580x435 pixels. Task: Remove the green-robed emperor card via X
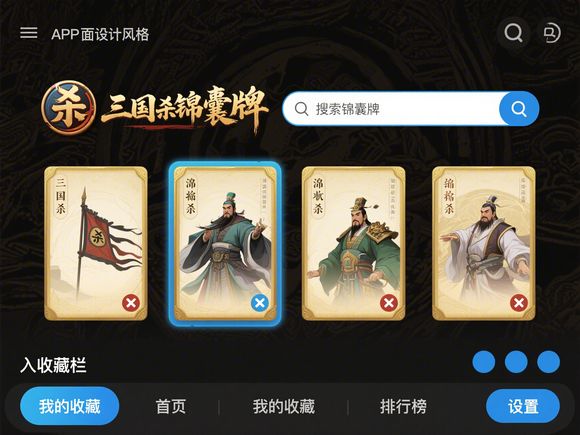click(389, 303)
